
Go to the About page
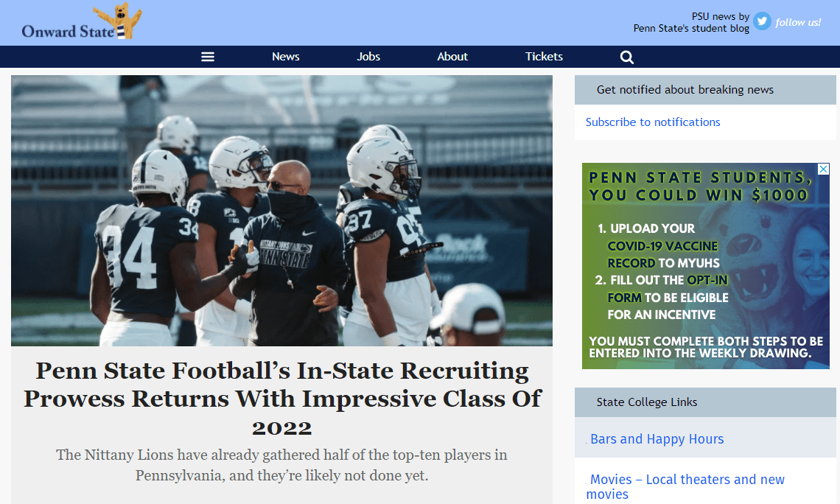(x=452, y=56)
